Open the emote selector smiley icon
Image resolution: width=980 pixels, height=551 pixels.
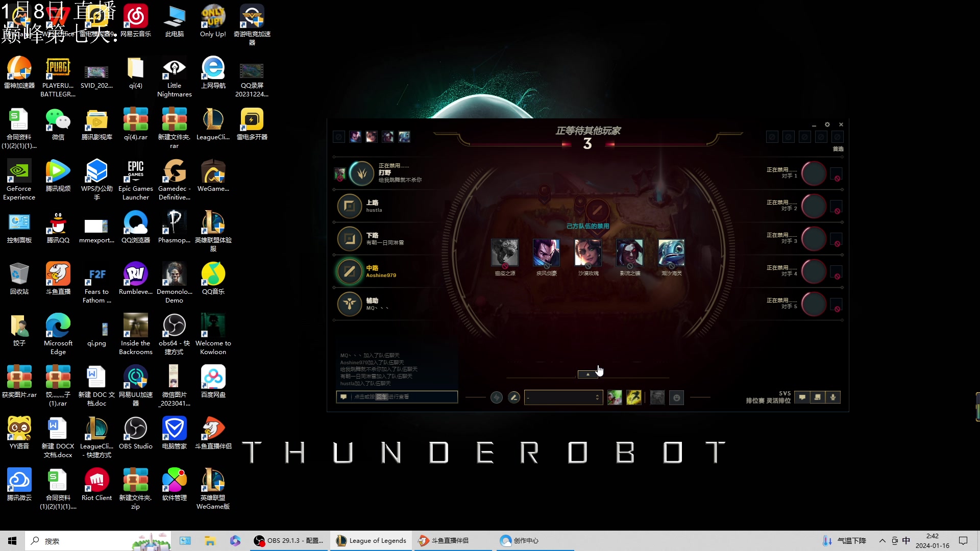click(677, 397)
